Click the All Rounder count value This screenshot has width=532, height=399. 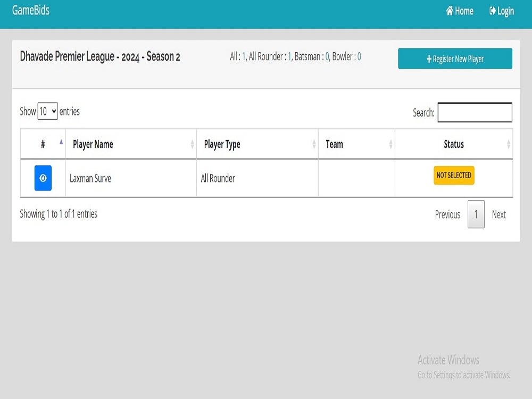point(289,56)
